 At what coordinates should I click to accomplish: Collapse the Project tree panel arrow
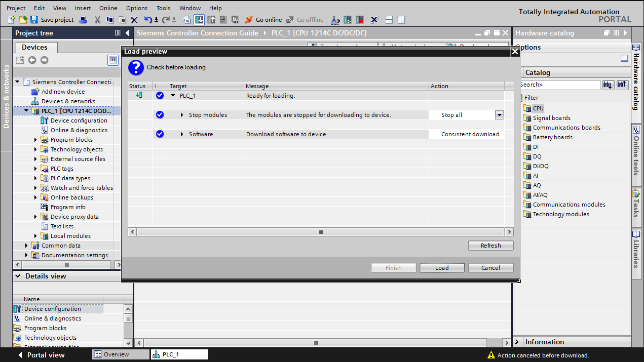tap(127, 33)
